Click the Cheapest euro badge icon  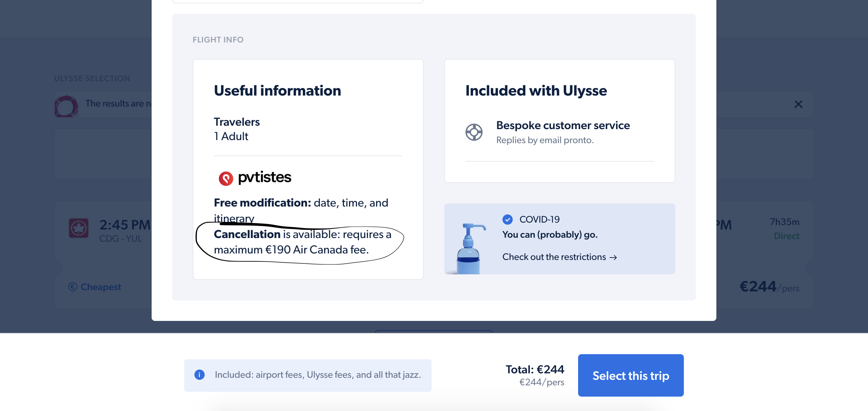73,287
